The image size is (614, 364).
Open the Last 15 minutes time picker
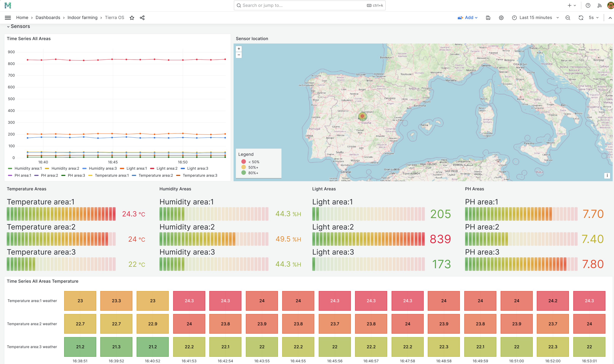click(535, 18)
